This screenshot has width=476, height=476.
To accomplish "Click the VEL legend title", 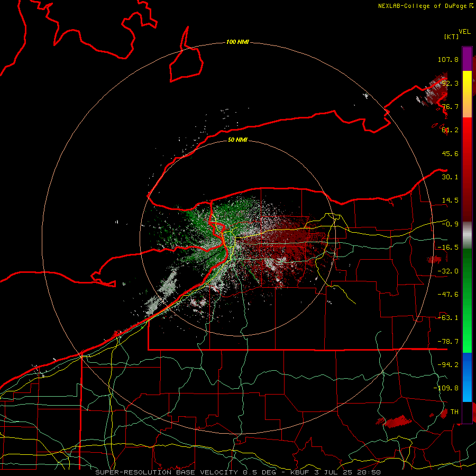I will click(x=464, y=32).
